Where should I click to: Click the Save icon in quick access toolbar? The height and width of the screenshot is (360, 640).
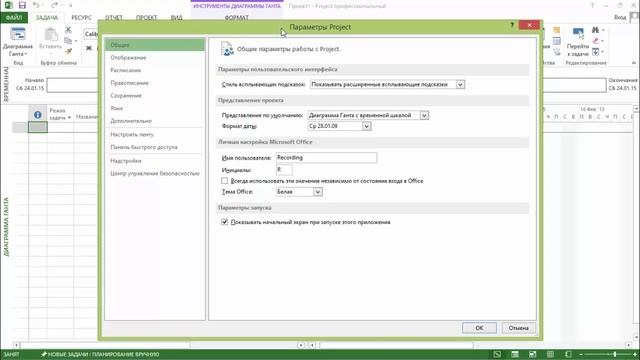tap(22, 6)
